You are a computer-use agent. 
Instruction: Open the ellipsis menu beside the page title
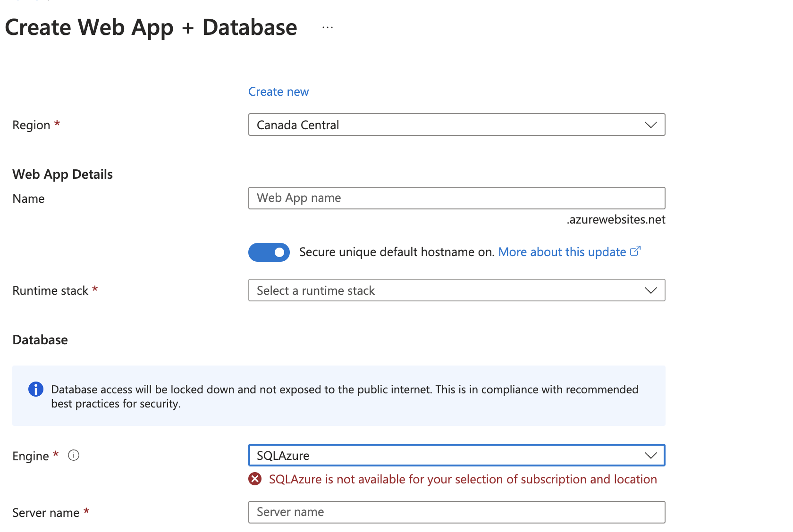point(328,27)
